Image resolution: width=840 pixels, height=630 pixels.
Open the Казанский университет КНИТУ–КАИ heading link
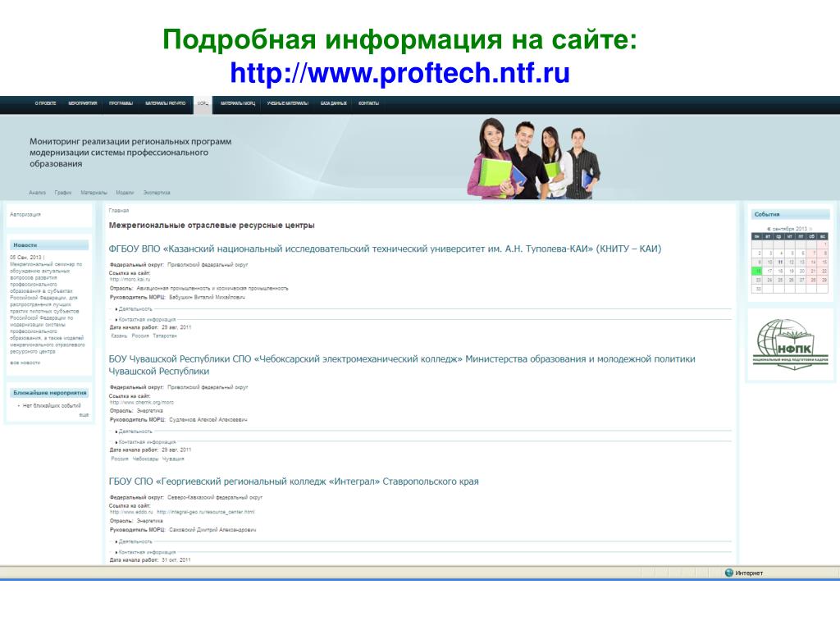(385, 249)
